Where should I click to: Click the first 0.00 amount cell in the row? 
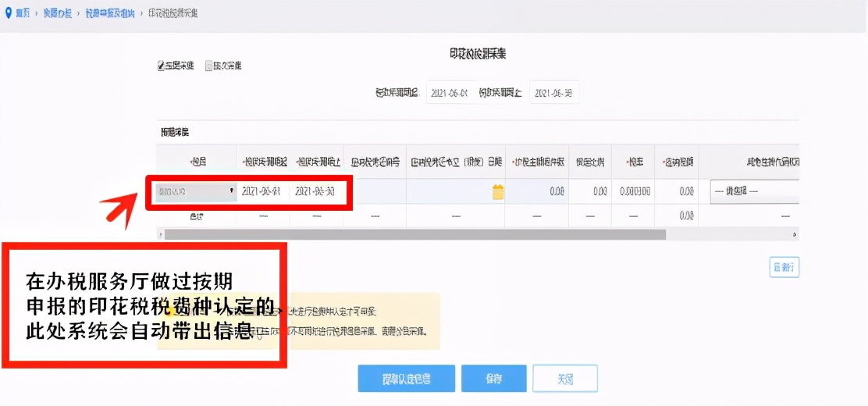tap(536, 191)
